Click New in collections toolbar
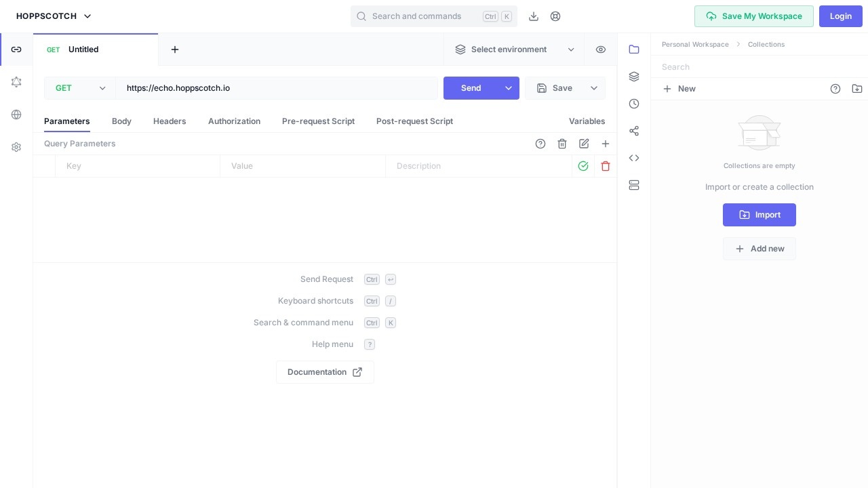Screen dimensions: 868x488 (679, 89)
